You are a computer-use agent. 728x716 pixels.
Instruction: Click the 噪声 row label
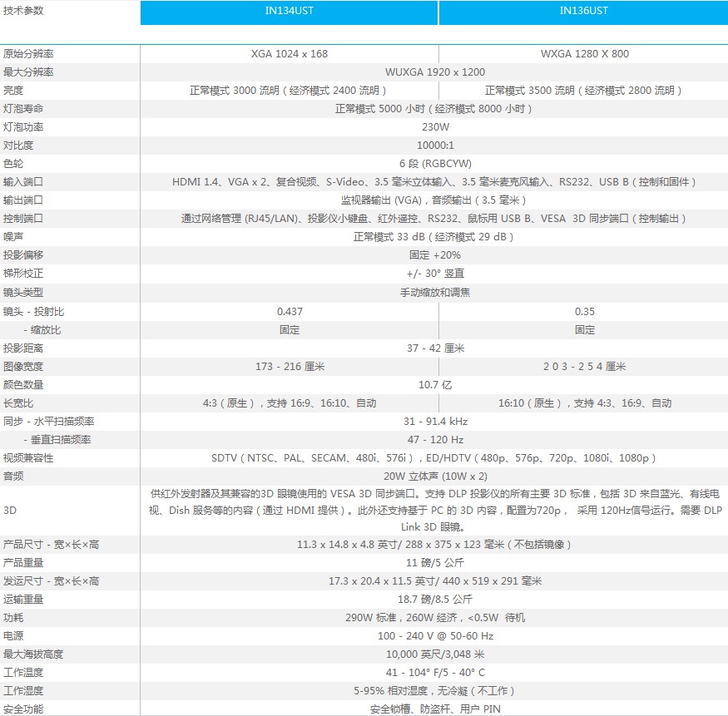tap(13, 237)
